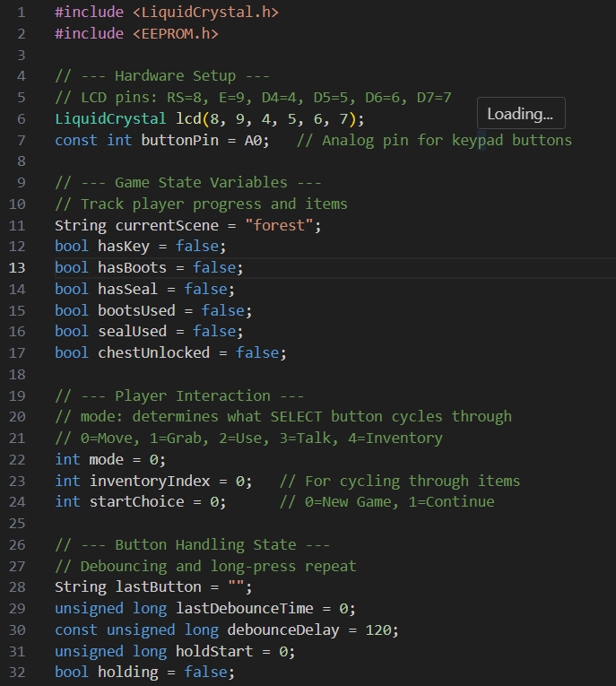This screenshot has width=616, height=686.
Task: Click the "Button Handling State" comment line
Action: pyautogui.click(x=192, y=544)
